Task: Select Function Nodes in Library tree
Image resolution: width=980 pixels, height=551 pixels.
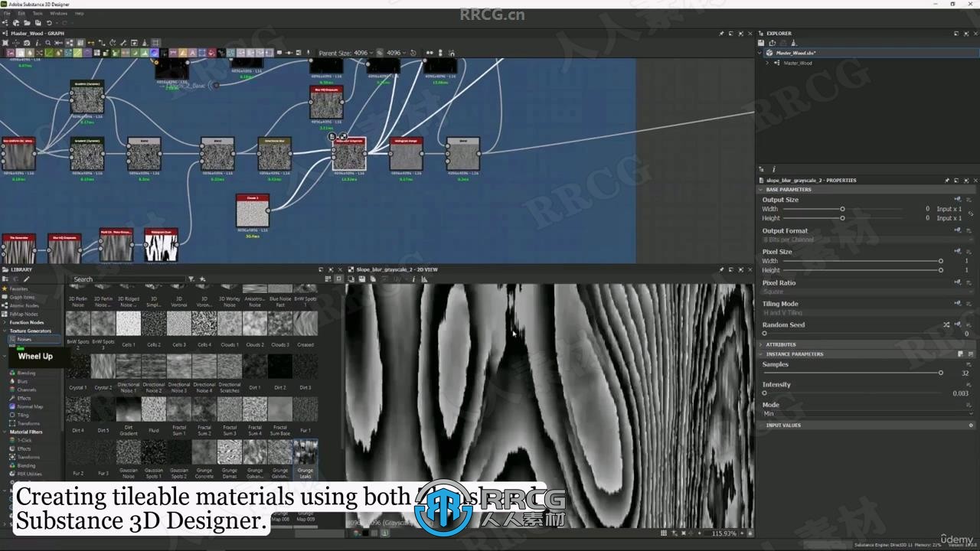Action: point(26,322)
